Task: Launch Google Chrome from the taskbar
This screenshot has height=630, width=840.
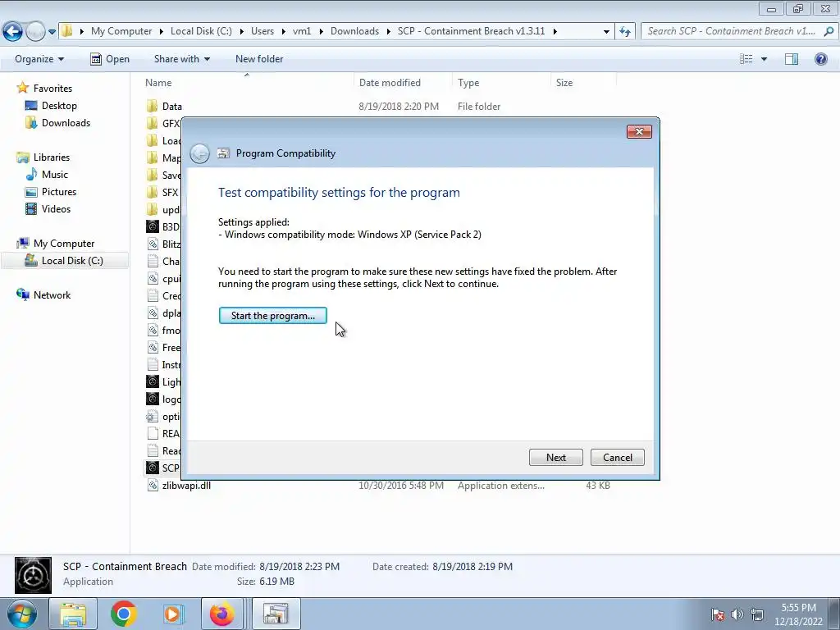Action: 124,614
